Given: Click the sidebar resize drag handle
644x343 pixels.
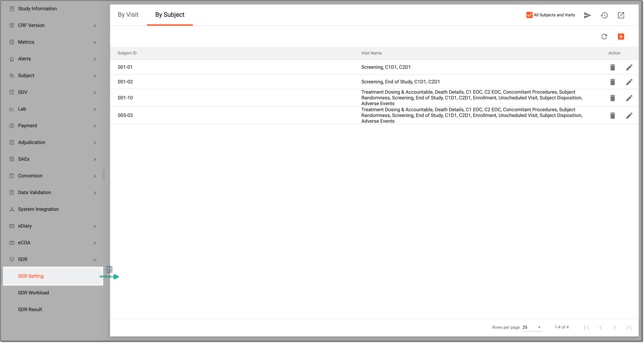Looking at the screenshot, I should click(x=104, y=175).
